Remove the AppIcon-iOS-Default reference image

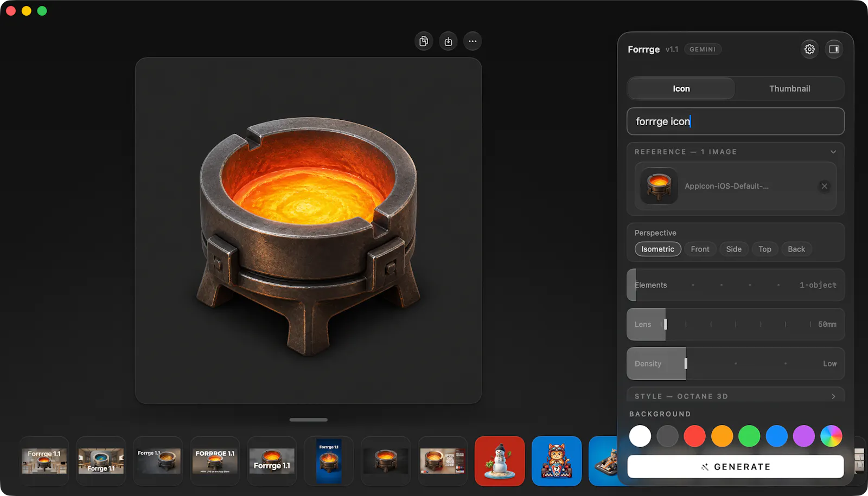(x=824, y=186)
